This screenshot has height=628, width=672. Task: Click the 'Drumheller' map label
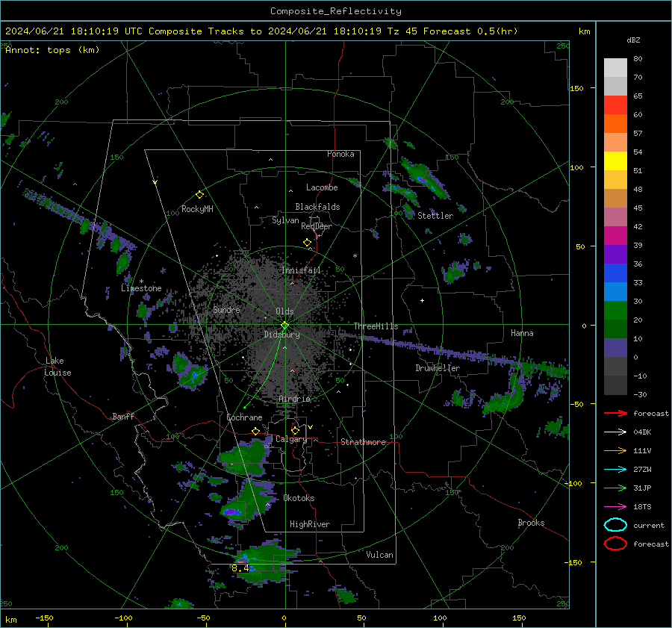coord(438,368)
